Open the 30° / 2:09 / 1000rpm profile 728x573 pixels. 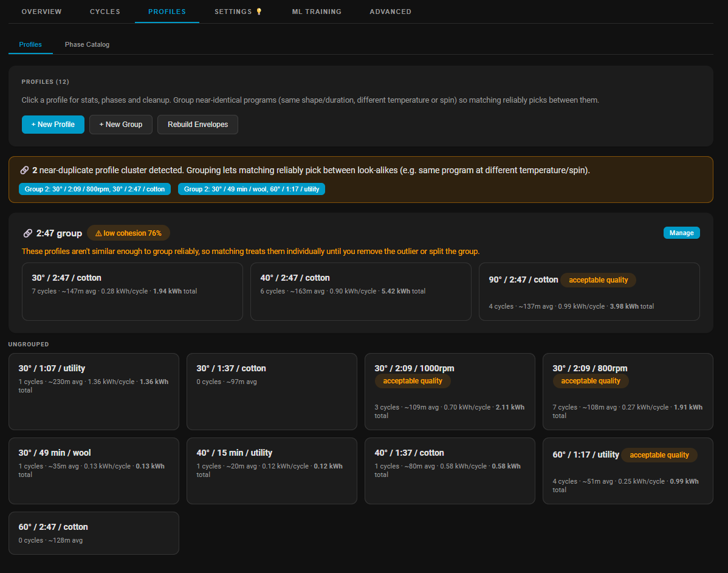pyautogui.click(x=450, y=391)
